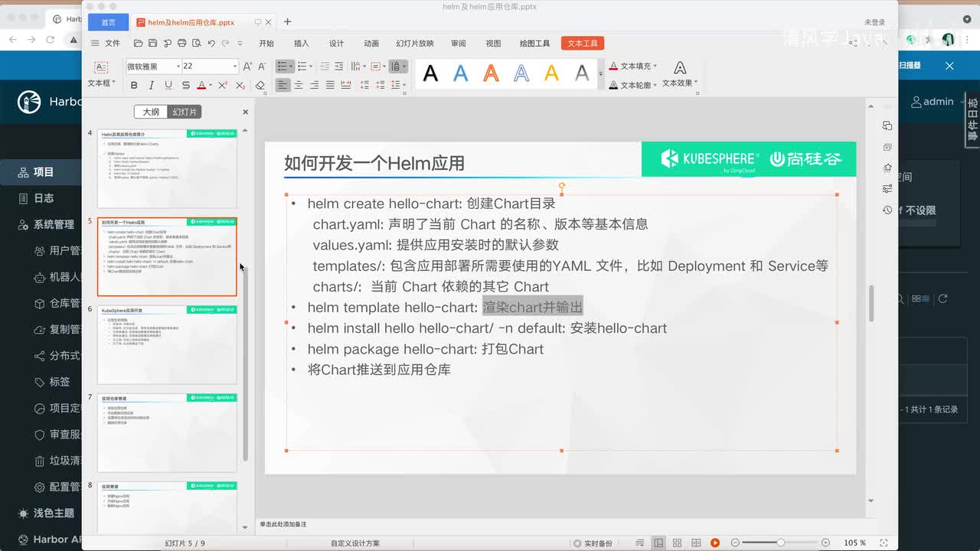The height and width of the screenshot is (551, 980).
Task: Switch panel to slides view (幻灯片)
Action: point(185,112)
